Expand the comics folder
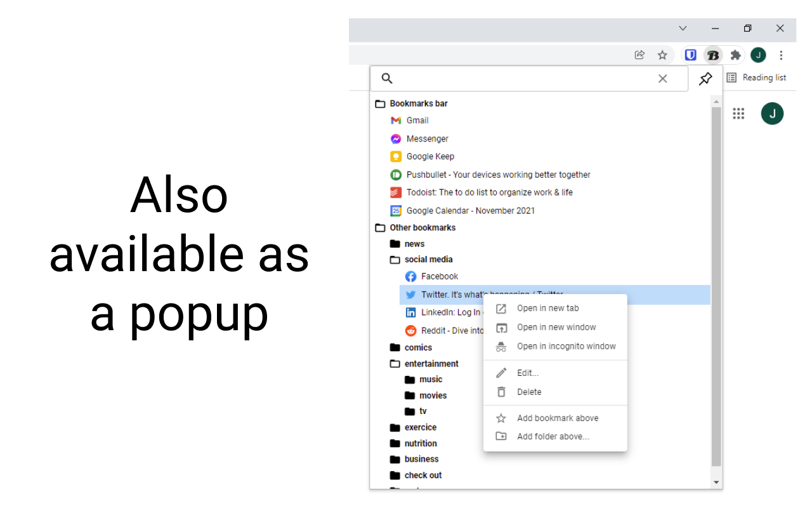Image resolution: width=812 pixels, height=508 pixels. point(410,347)
